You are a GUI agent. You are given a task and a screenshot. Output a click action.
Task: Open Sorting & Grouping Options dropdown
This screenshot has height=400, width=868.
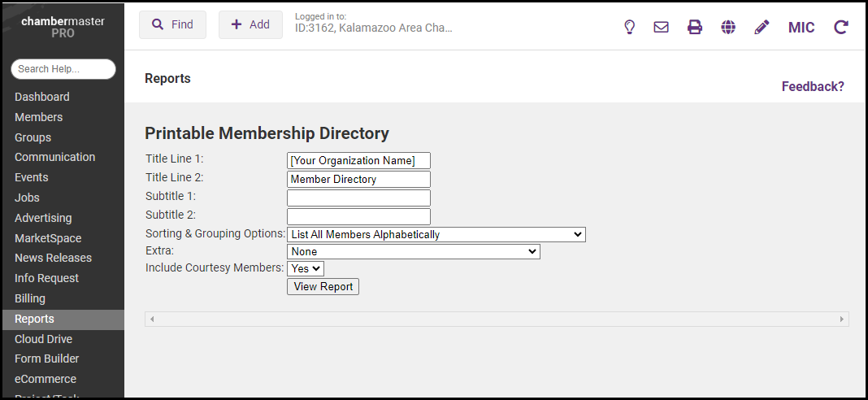[436, 234]
